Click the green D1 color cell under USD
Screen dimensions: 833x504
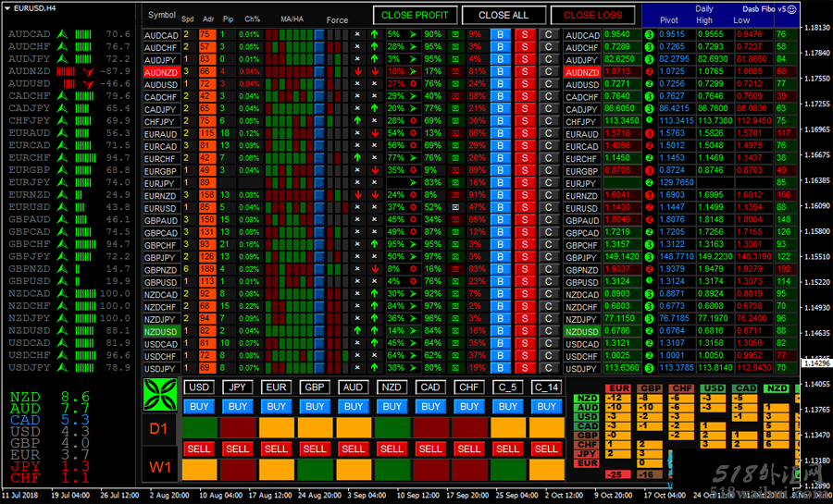200,427
